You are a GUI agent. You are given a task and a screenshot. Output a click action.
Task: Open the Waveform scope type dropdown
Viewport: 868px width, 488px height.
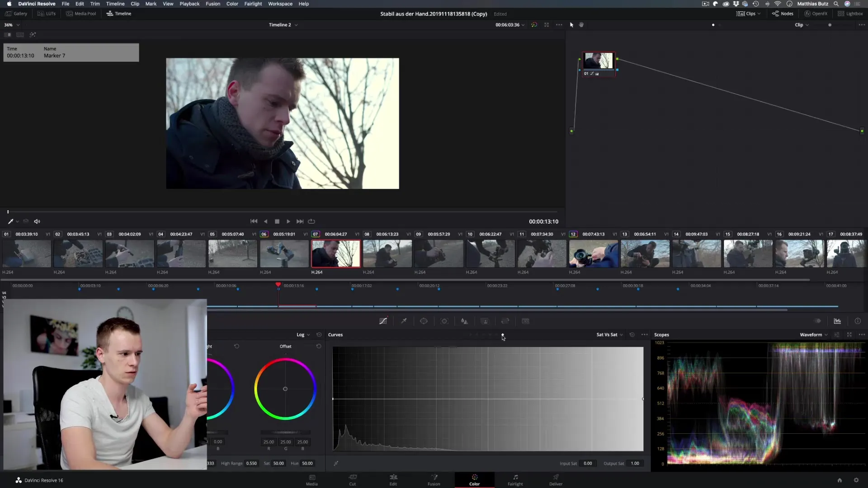pyautogui.click(x=814, y=335)
